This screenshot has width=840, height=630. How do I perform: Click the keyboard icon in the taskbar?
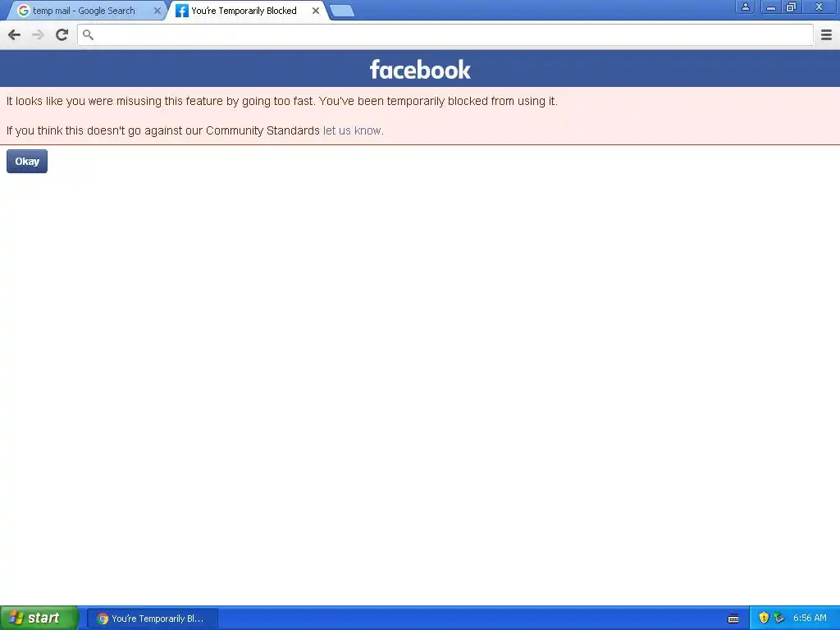[733, 619]
